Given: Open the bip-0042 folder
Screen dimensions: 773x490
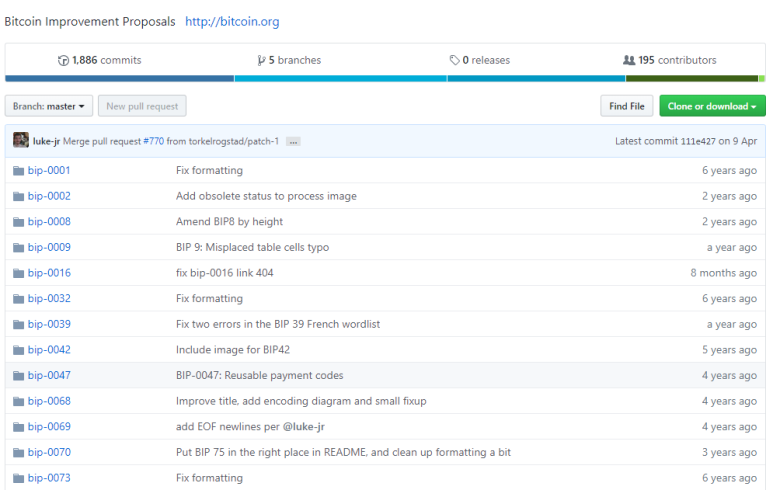Looking at the screenshot, I should click(49, 350).
